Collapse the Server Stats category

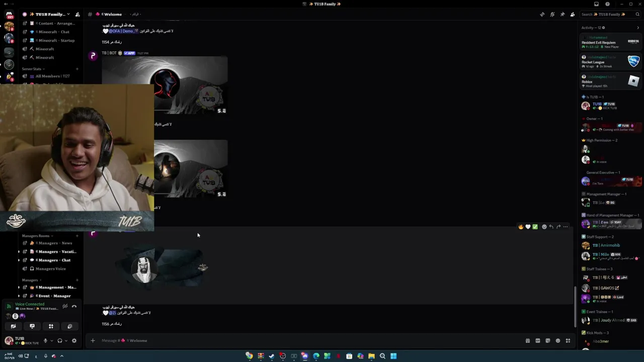click(32, 69)
